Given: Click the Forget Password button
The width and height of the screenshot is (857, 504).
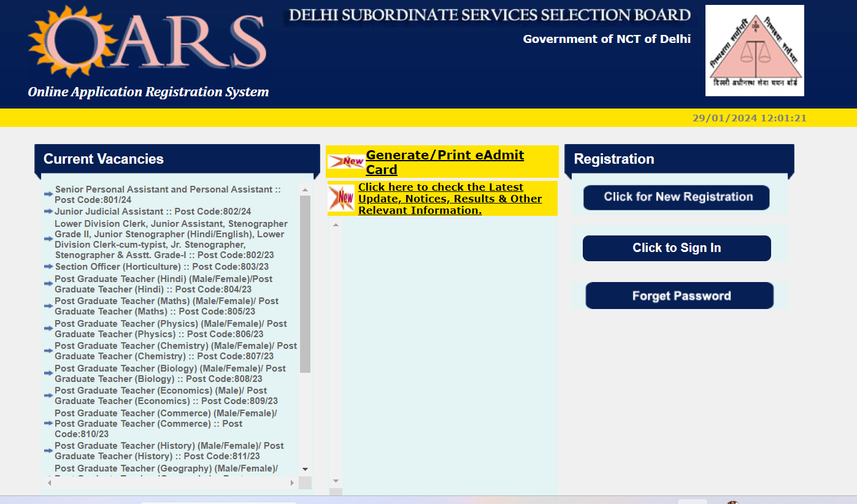Looking at the screenshot, I should (x=680, y=296).
